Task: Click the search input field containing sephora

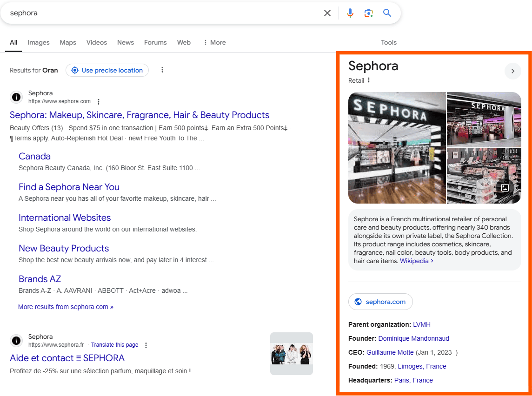Action: (x=163, y=13)
